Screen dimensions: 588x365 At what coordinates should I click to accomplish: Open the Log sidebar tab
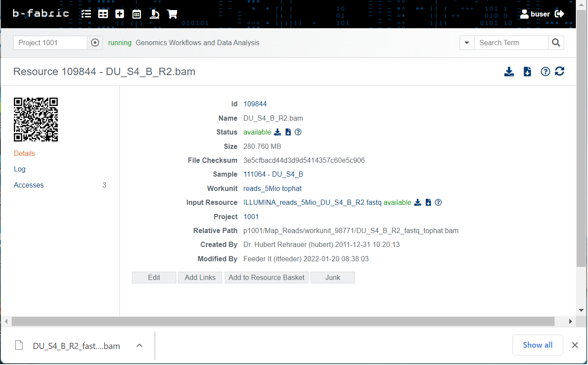point(20,169)
